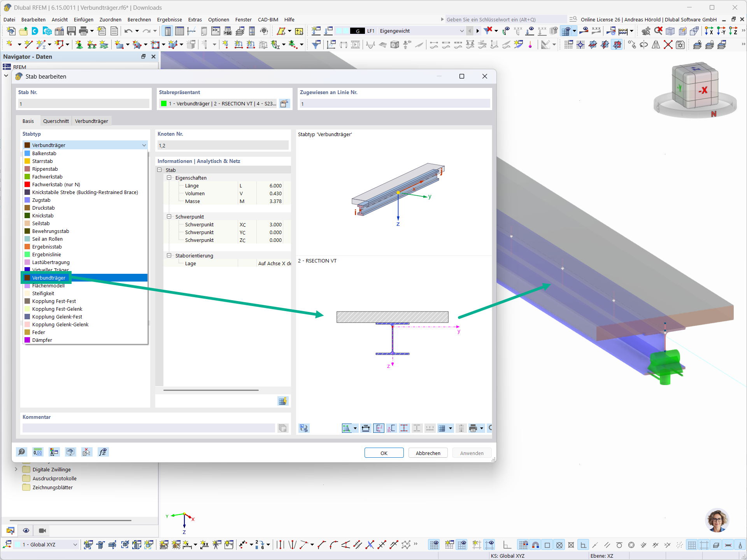747x560 pixels.
Task: Click the new nodal support icon
Action: (79, 45)
